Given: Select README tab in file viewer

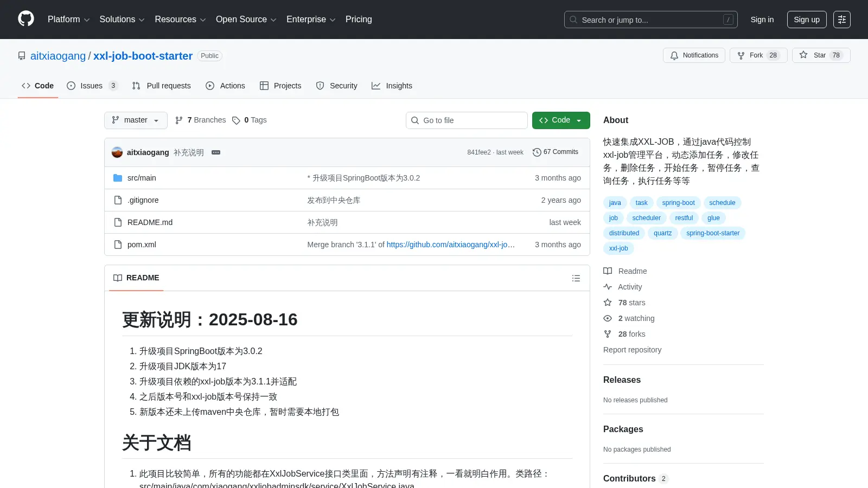Looking at the screenshot, I should coord(136,278).
